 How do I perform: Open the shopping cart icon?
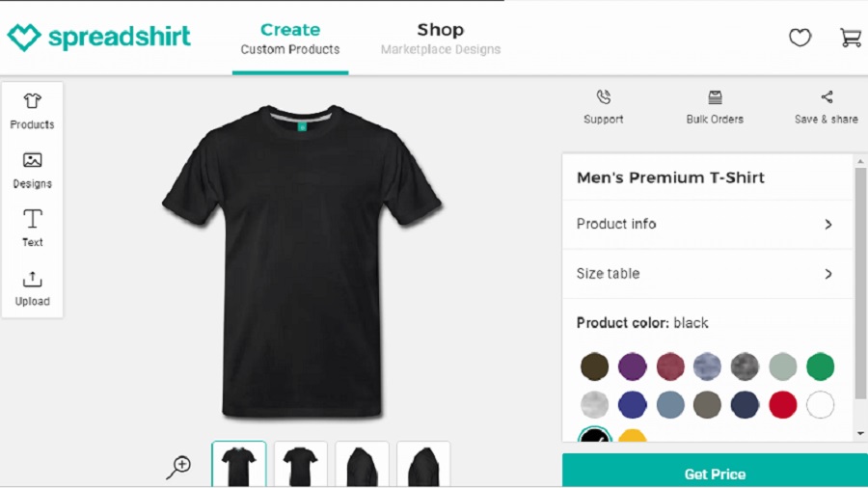(x=851, y=38)
